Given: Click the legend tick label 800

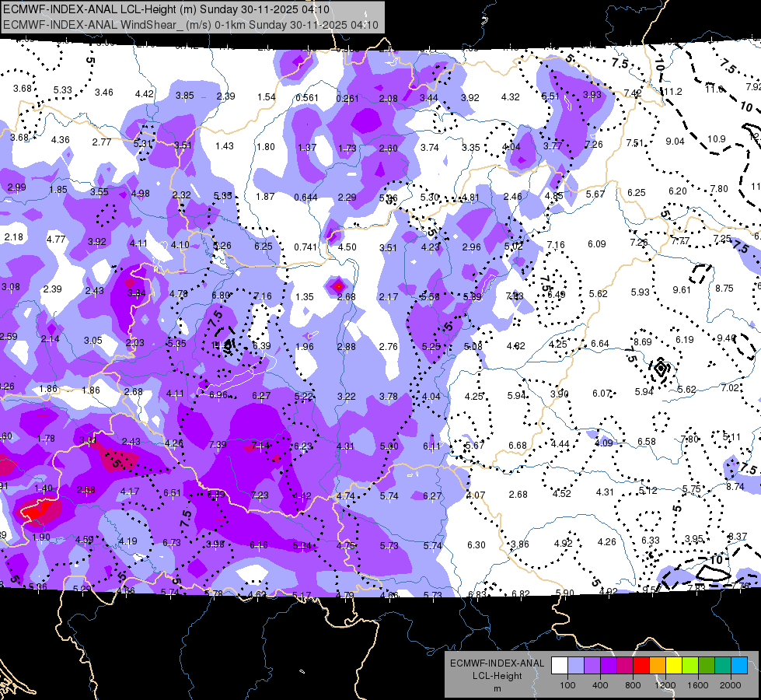Looking at the screenshot, I should 633,685.
